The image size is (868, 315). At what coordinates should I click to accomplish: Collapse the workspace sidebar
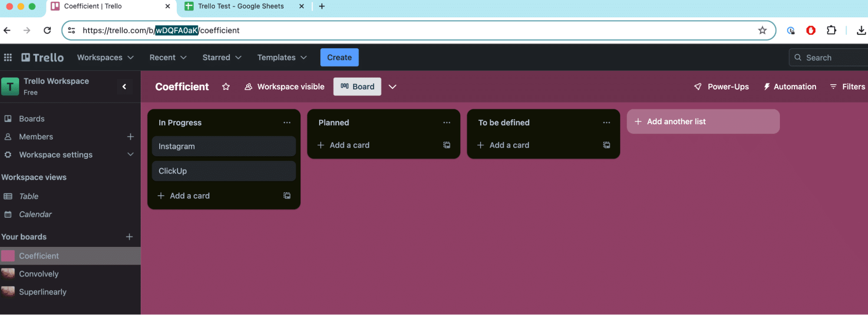click(124, 87)
